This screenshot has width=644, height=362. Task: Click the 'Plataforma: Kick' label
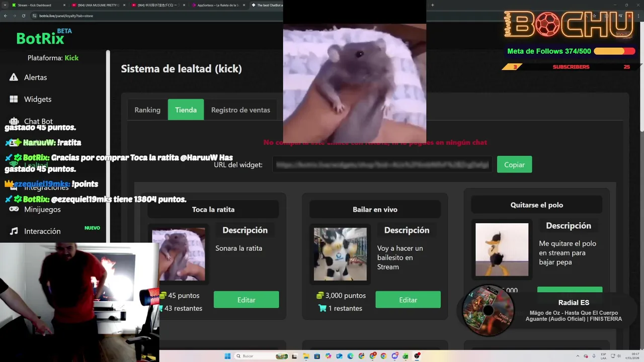click(53, 58)
